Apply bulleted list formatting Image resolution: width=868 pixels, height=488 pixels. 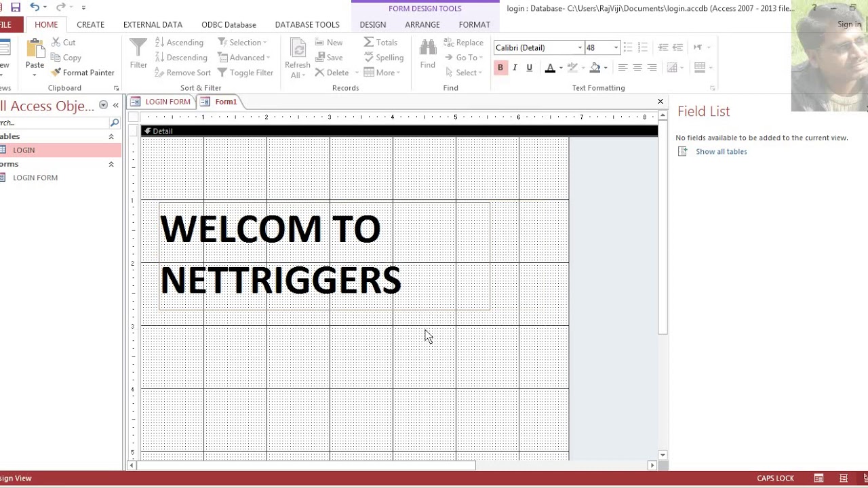[628, 47]
